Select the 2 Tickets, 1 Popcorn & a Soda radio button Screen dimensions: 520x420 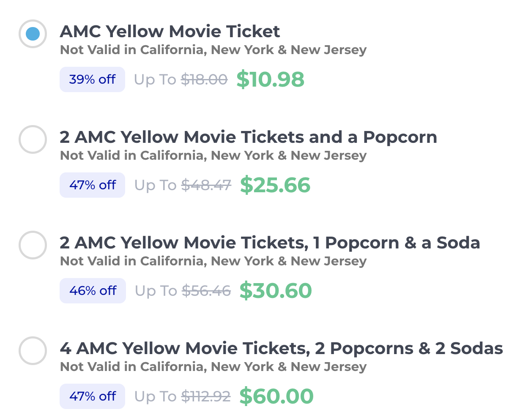click(x=33, y=245)
